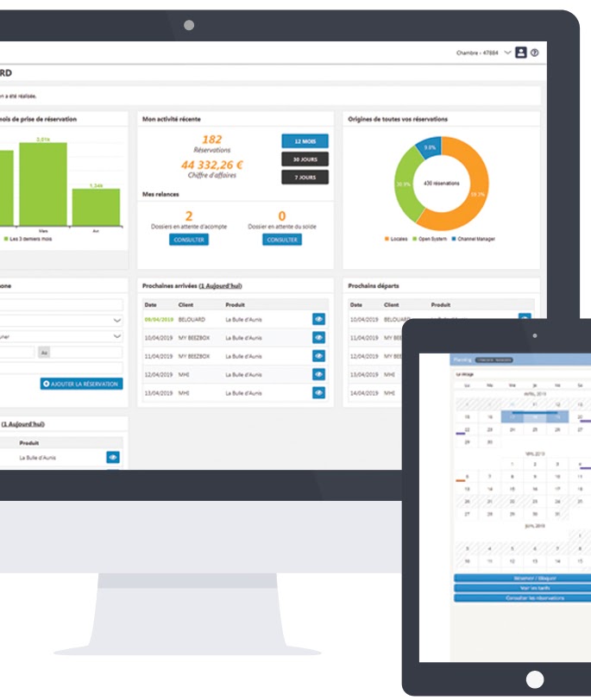Tap Voir les tarifs on the tablet
591x700 pixels.
click(x=522, y=587)
